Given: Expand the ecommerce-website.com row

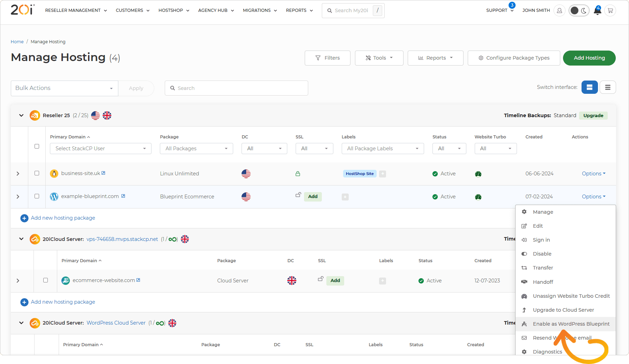Looking at the screenshot, I should [18, 281].
